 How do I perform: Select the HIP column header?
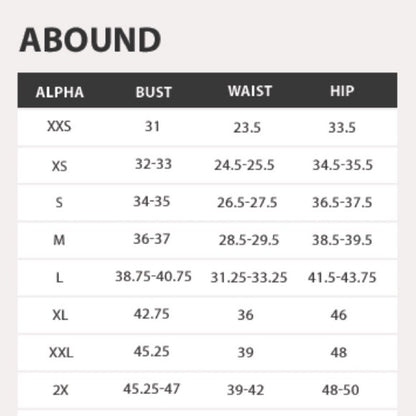[342, 91]
